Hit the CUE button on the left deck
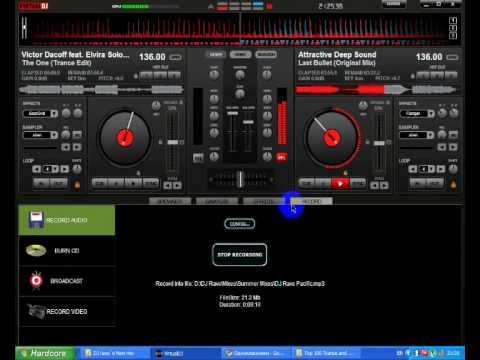This screenshot has height=360, width=480. click(x=99, y=184)
